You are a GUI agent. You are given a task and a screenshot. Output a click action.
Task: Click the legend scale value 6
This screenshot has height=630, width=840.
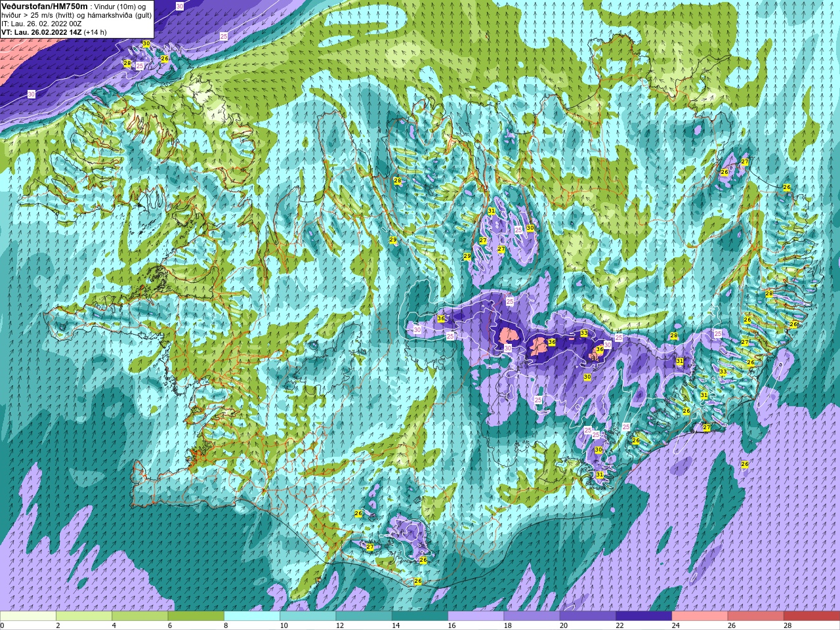(x=171, y=625)
